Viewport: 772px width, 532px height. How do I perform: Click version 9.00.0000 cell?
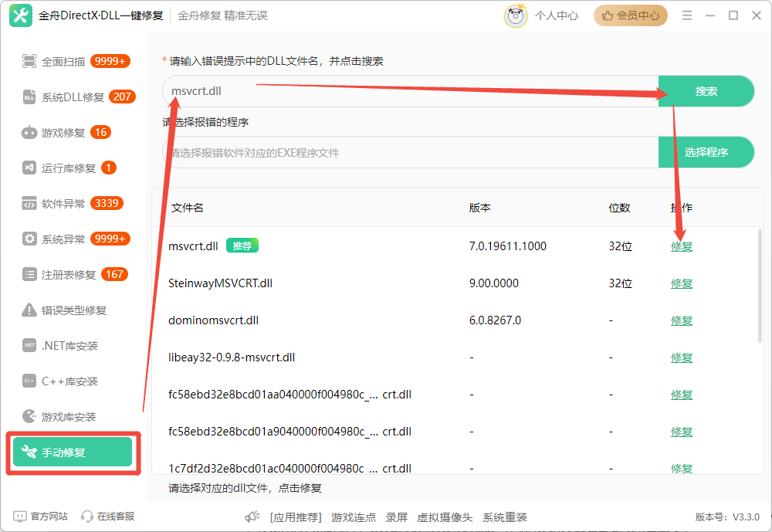pos(494,283)
